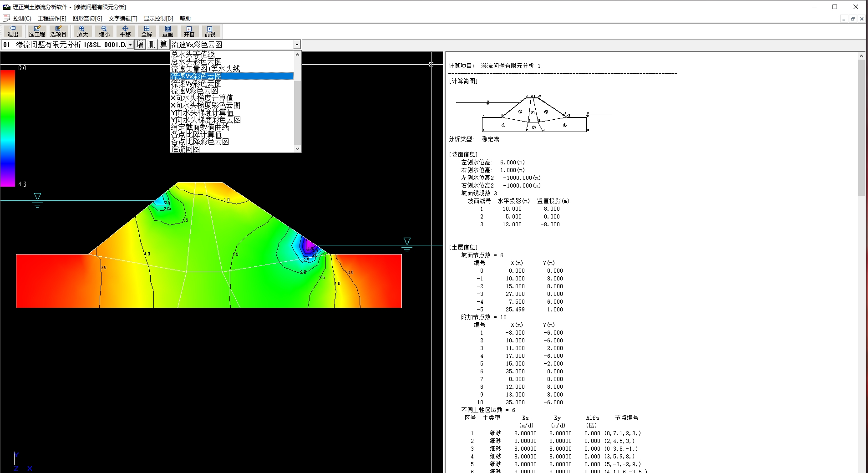Viewport: 868px width, 473px height.
Task: Activate the 平移 (Pan) tool
Action: 125,31
